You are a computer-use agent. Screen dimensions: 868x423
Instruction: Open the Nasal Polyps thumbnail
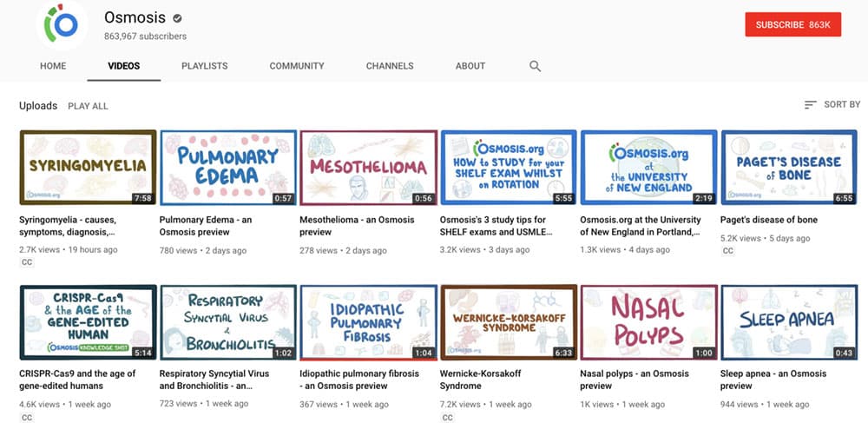pos(648,322)
